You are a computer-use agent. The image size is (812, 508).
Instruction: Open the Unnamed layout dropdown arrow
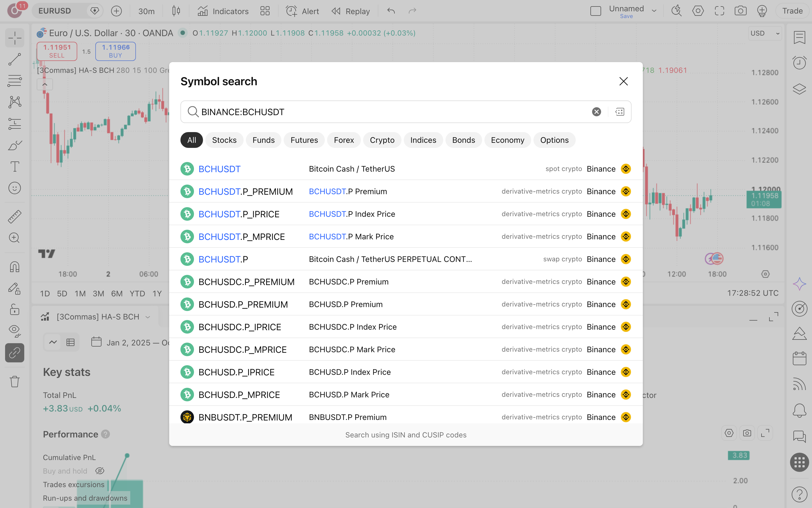click(x=654, y=11)
